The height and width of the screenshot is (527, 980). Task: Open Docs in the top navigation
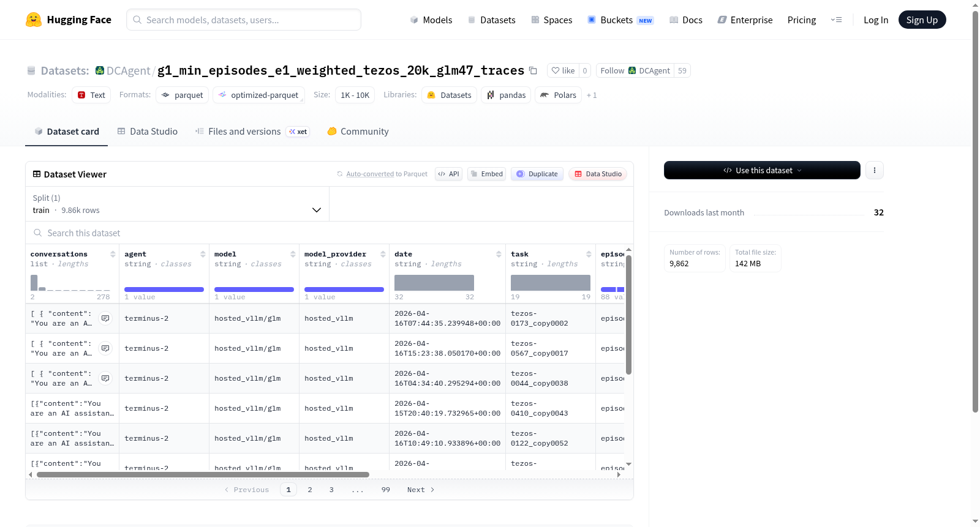pos(686,20)
